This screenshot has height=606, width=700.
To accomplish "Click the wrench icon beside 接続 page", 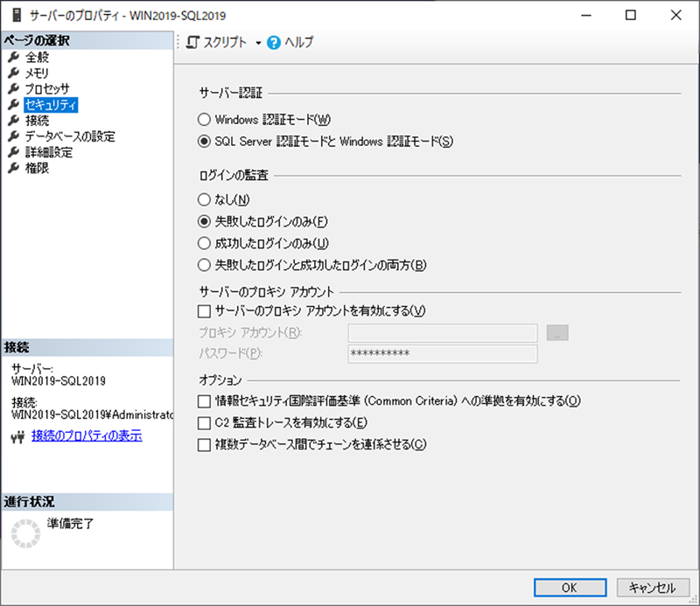I will 14,121.
